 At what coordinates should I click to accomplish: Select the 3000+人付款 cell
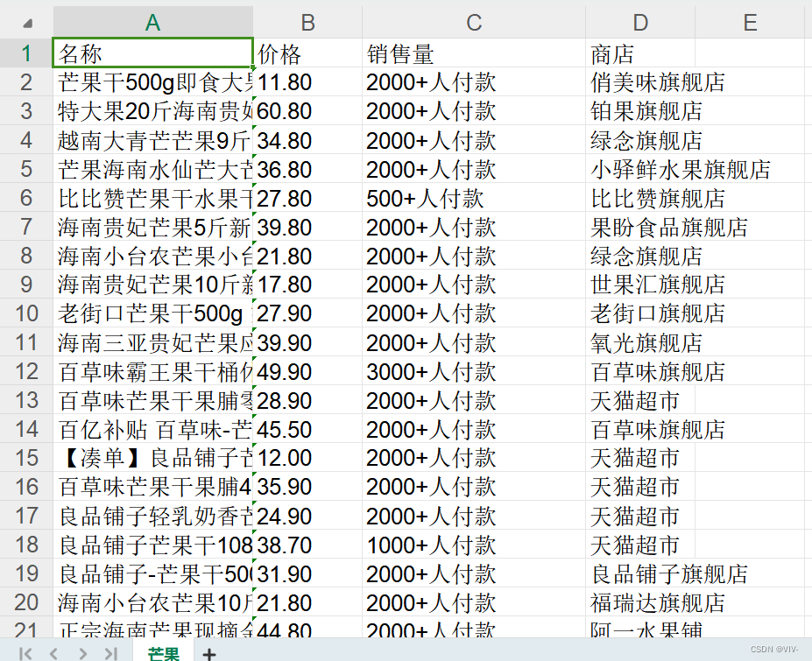474,371
